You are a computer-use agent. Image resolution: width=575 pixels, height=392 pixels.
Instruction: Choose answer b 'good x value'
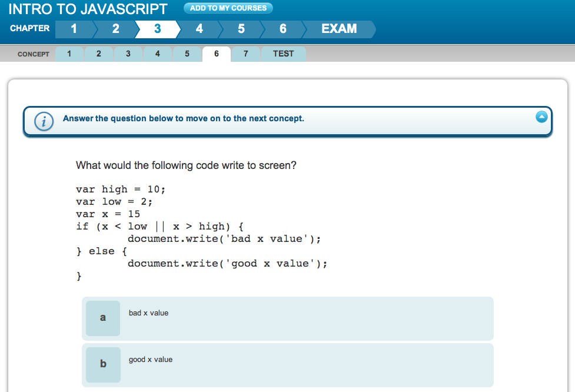[287, 364]
